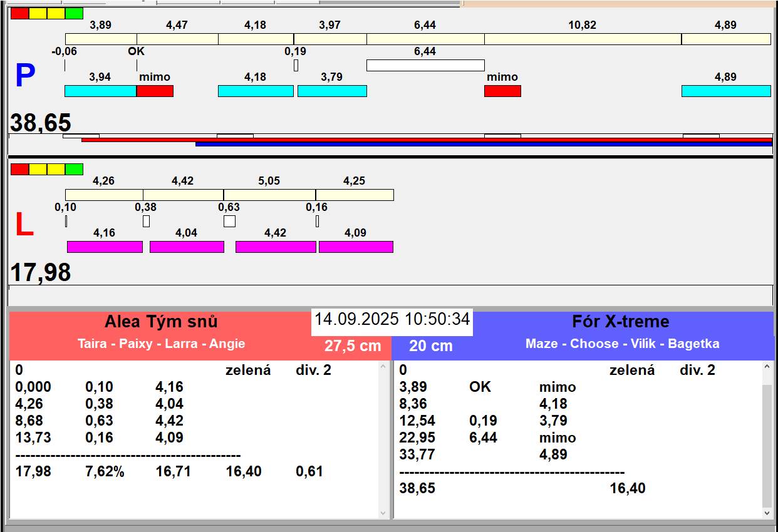Viewport: 778px width, 532px height.
Task: Click the green start light in lane P
Action: [74, 13]
